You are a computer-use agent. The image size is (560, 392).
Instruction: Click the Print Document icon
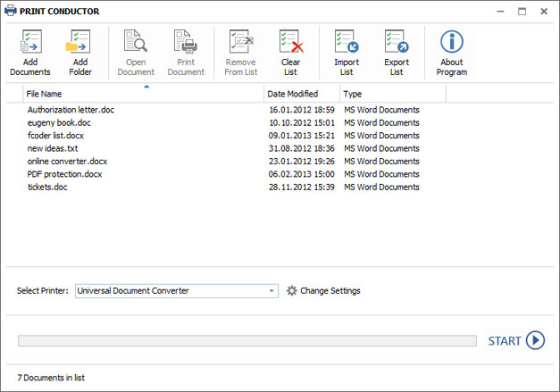[x=186, y=43]
